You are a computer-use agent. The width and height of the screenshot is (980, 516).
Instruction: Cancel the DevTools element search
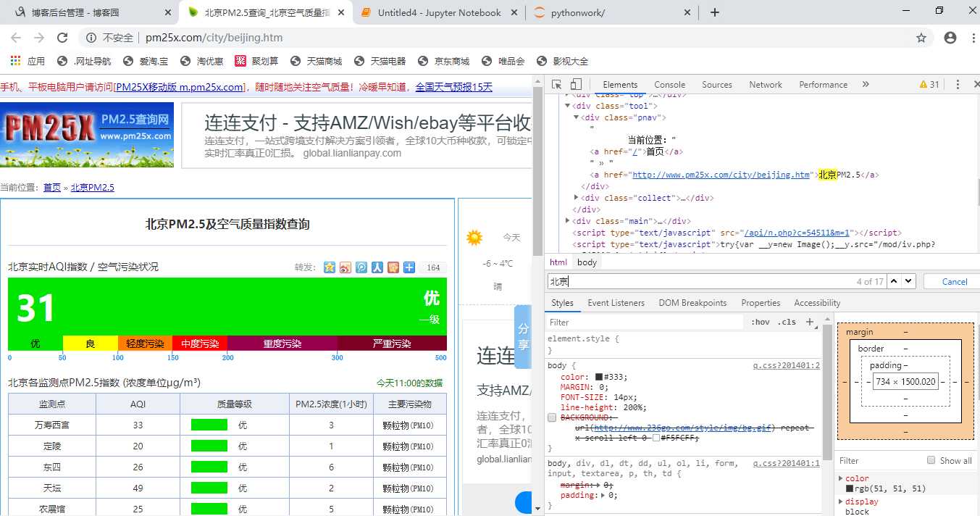coord(954,281)
